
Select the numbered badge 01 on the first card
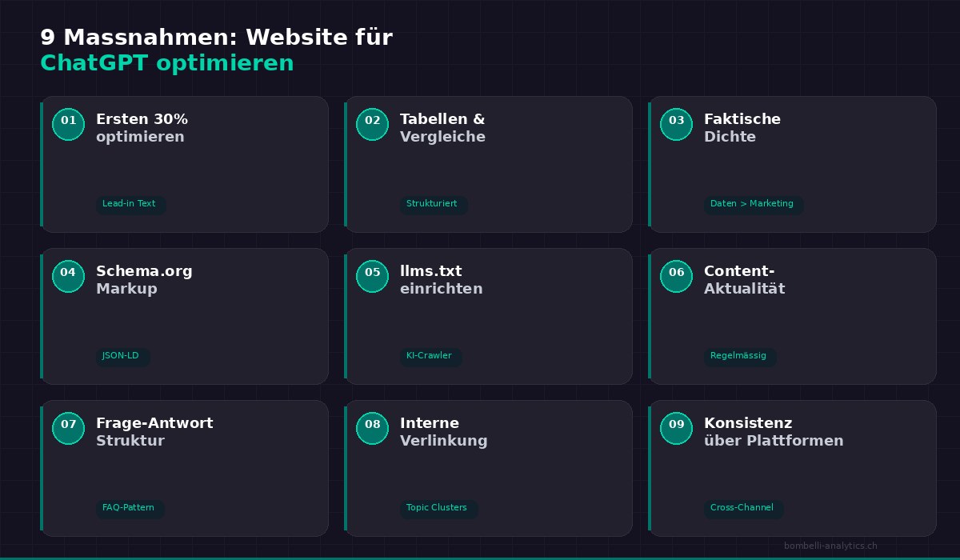pyautogui.click(x=68, y=124)
